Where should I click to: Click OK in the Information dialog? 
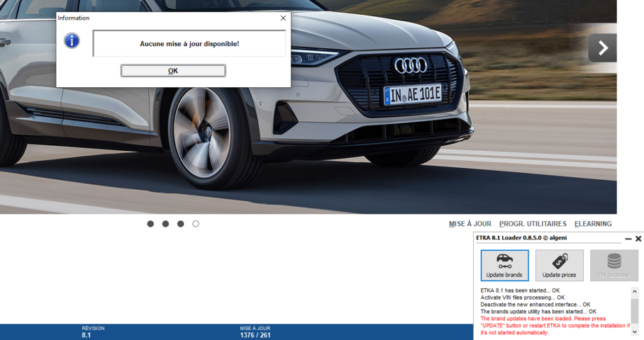tap(173, 71)
